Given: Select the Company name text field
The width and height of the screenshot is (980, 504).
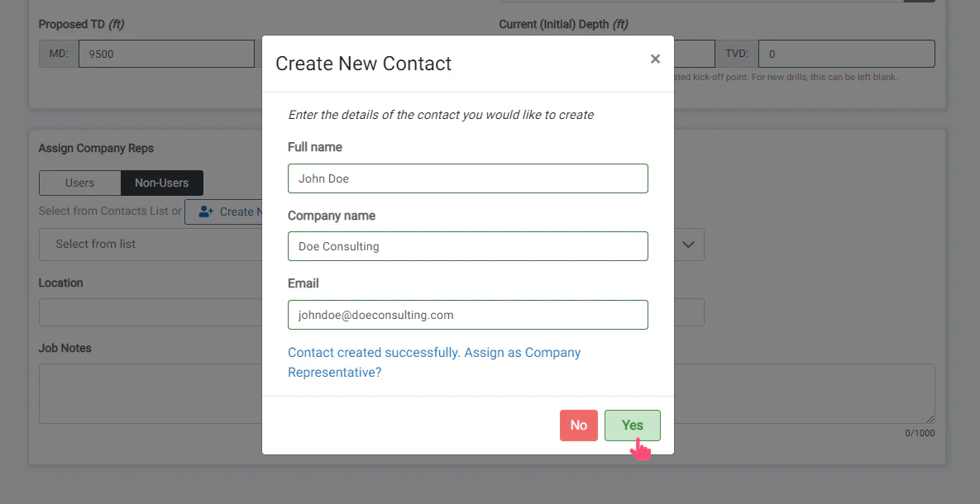Looking at the screenshot, I should point(467,245).
